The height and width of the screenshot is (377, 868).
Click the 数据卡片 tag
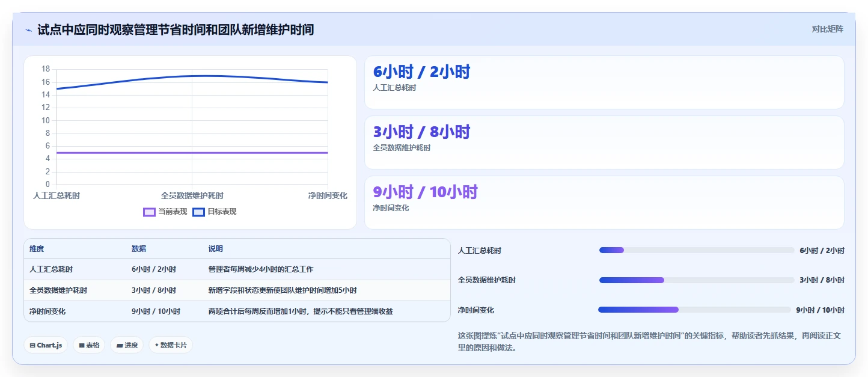point(171,345)
